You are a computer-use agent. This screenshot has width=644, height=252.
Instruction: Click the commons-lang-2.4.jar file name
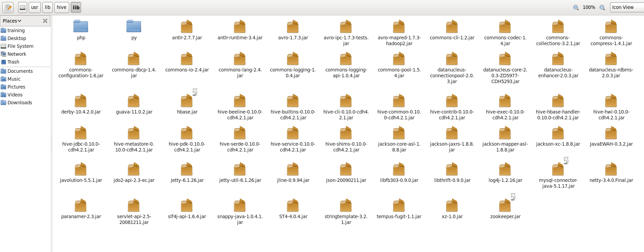click(x=240, y=72)
